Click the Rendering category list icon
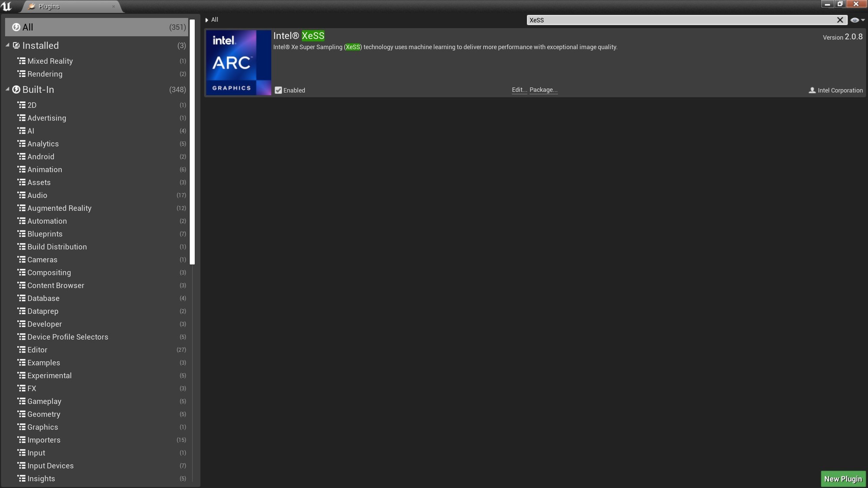This screenshot has height=488, width=868. tap(21, 74)
